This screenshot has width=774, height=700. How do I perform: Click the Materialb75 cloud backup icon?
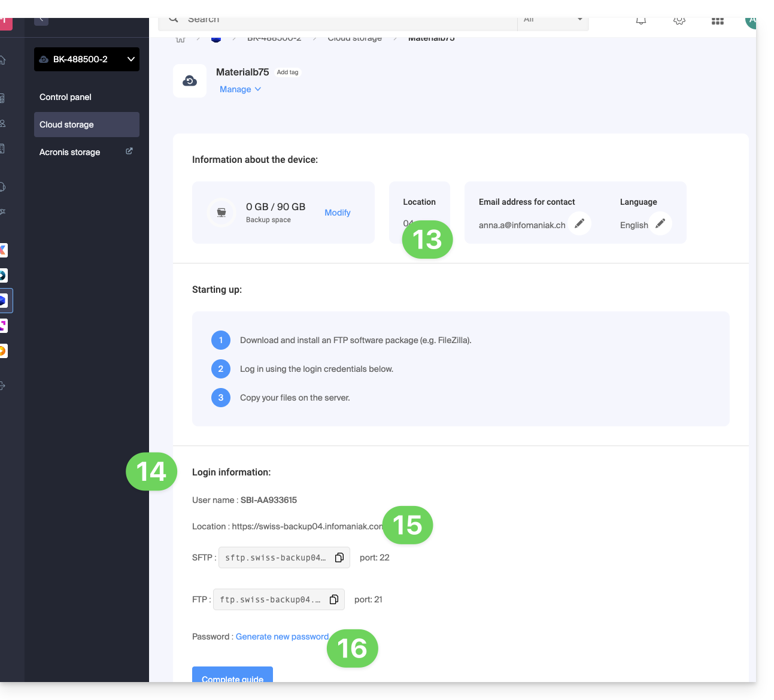point(190,81)
